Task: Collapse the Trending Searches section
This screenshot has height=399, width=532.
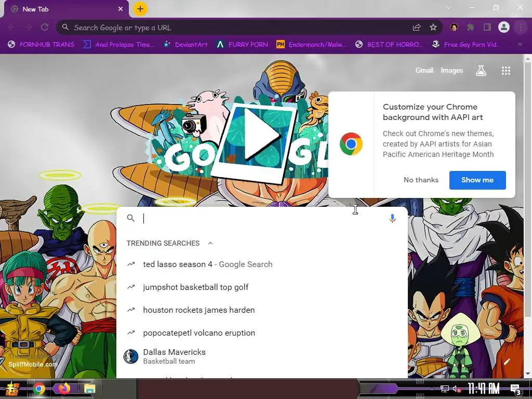Action: [x=210, y=243]
